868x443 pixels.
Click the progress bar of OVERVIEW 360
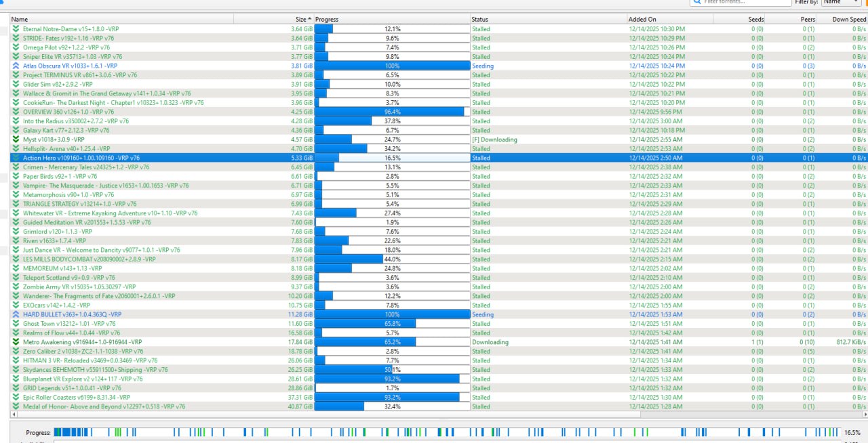click(393, 112)
